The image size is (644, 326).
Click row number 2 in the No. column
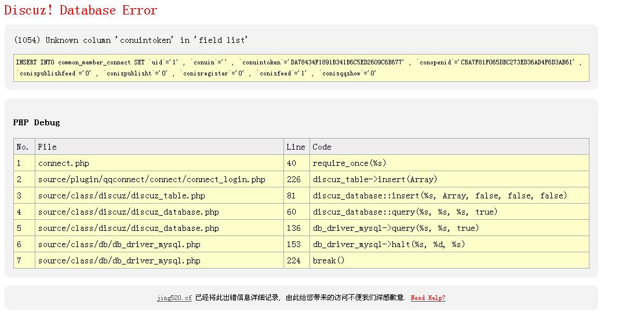coord(24,179)
